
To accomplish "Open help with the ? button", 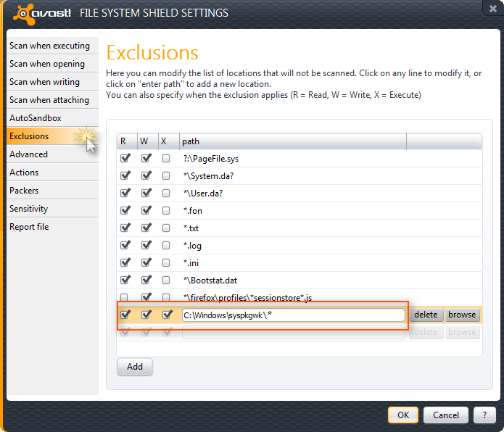I will pos(484,415).
